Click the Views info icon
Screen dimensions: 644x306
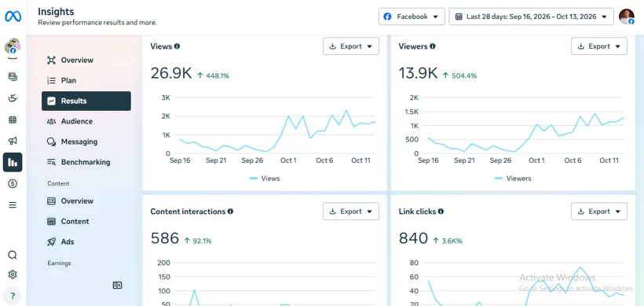(177, 46)
